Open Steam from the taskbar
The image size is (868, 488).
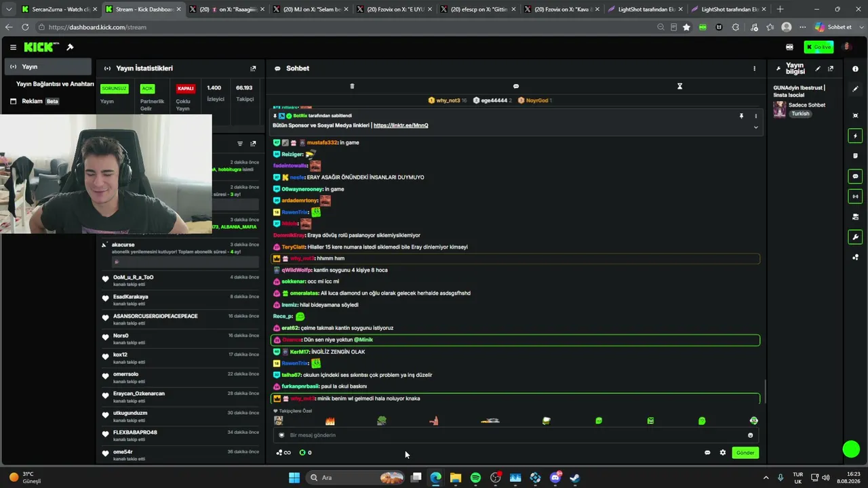(575, 478)
